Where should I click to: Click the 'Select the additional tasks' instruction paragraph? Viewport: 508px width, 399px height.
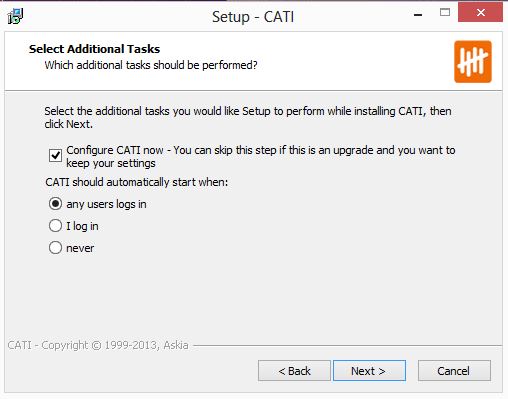[248, 117]
